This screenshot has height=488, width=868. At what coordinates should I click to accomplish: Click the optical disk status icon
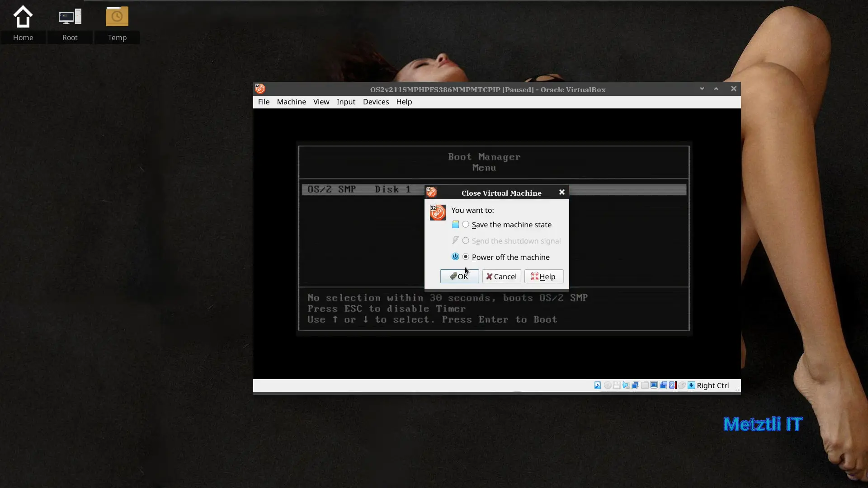coord(608,385)
